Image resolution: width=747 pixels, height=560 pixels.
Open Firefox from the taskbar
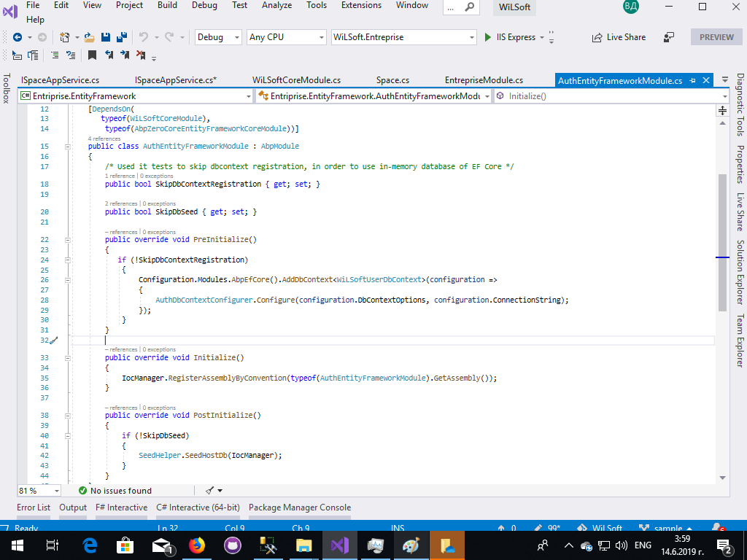pos(197,545)
